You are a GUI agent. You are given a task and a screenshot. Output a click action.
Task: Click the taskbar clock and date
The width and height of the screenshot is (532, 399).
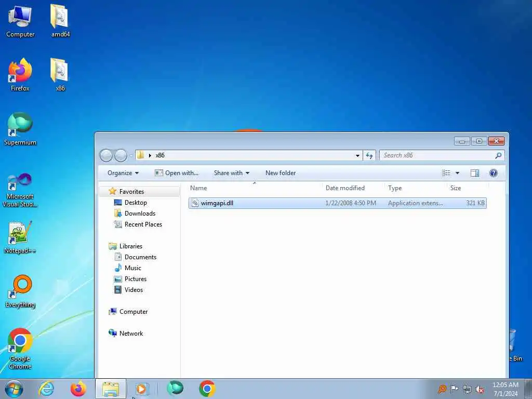point(505,389)
